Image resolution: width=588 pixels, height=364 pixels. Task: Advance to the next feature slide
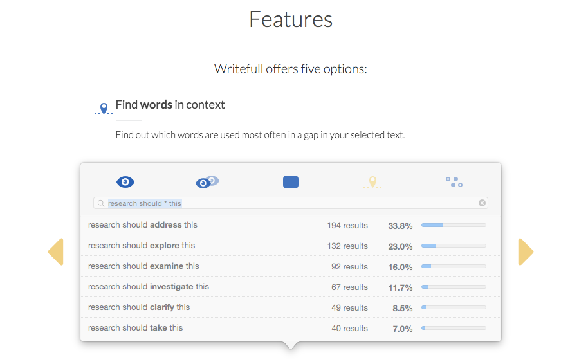(526, 251)
